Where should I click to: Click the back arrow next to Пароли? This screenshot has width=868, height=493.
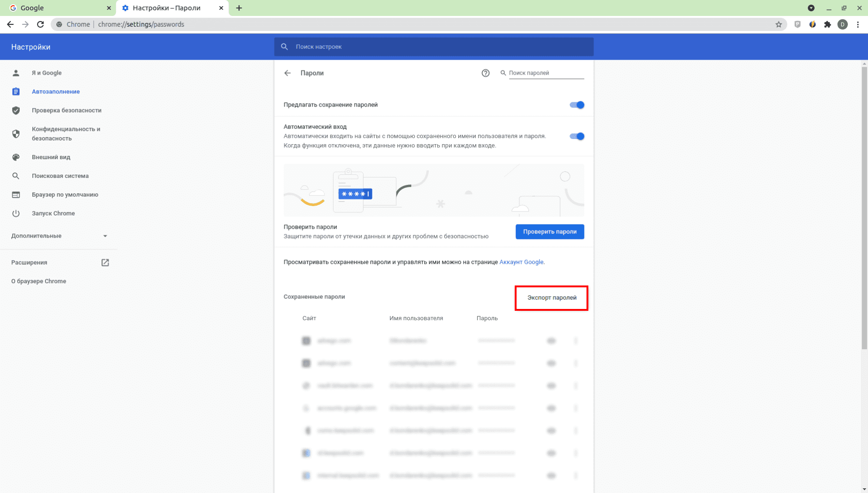tap(288, 73)
